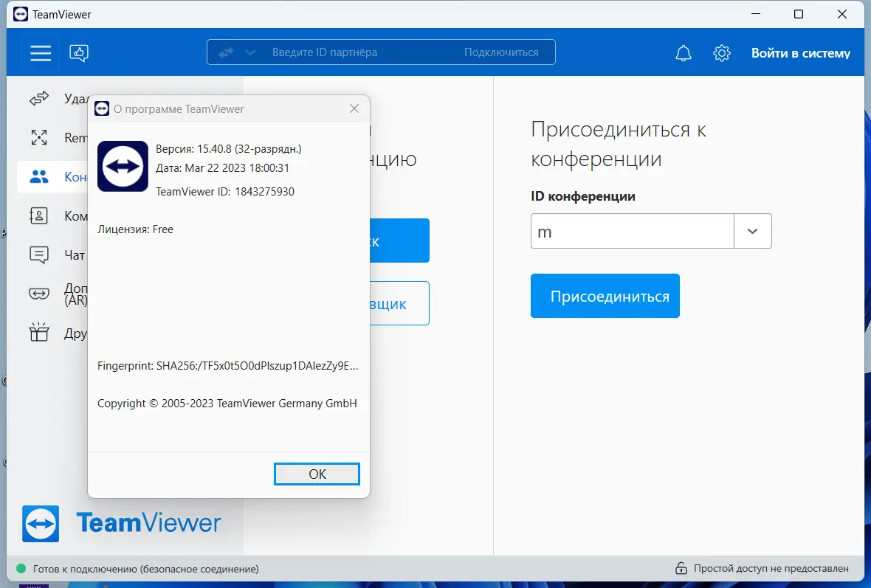Click the about dialog title bar icon
871x588 pixels.
(x=102, y=109)
